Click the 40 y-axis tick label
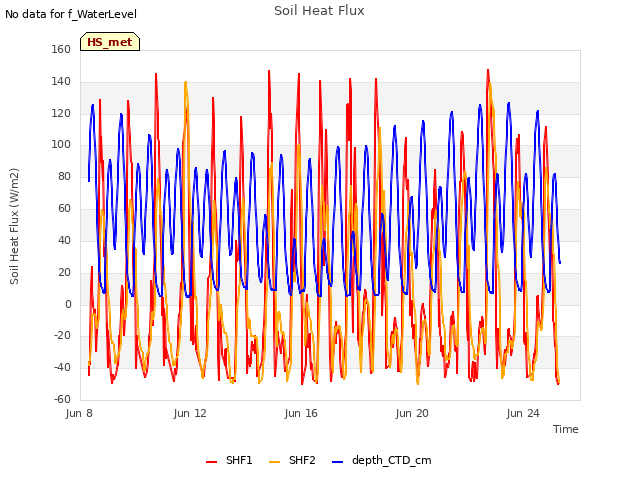Screen dimensions: 640x480 (64, 240)
